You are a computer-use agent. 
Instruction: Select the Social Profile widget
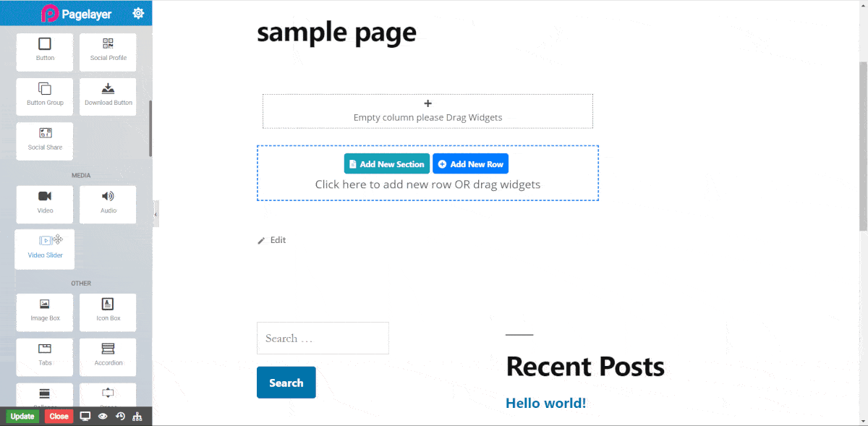tap(107, 52)
